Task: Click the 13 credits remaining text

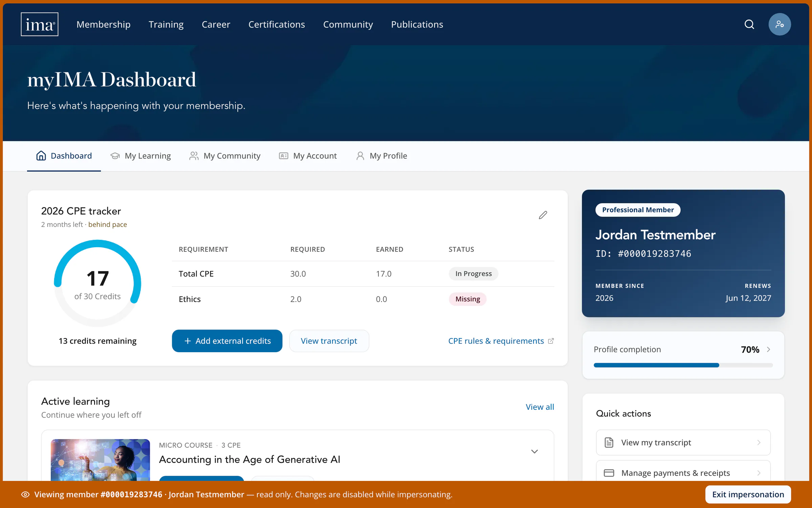Action: coord(97,341)
